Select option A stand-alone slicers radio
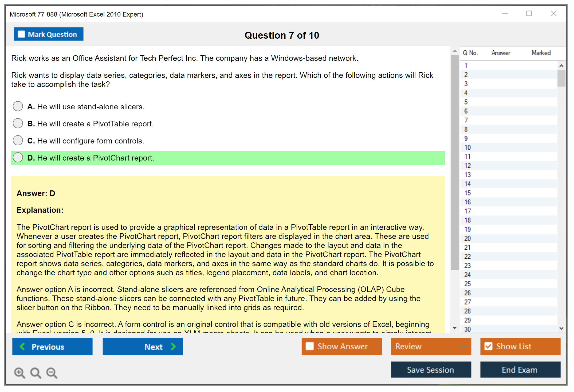The image size is (574, 392). click(x=18, y=106)
